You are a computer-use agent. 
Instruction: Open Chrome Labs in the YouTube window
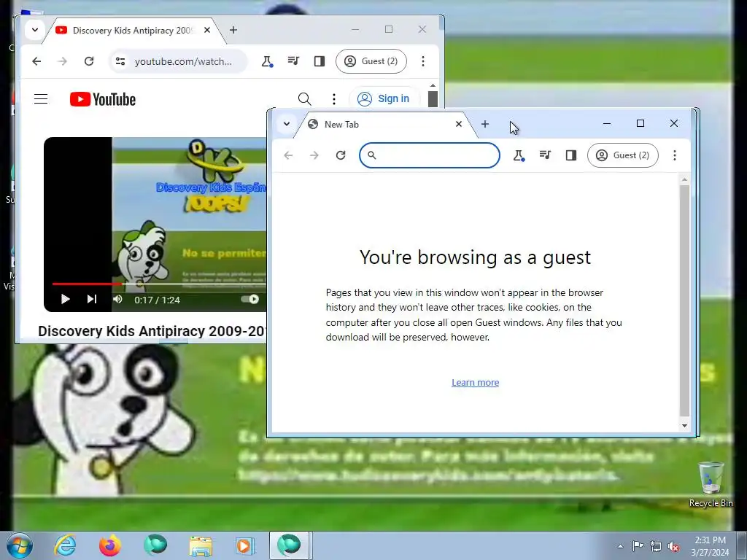pyautogui.click(x=267, y=61)
